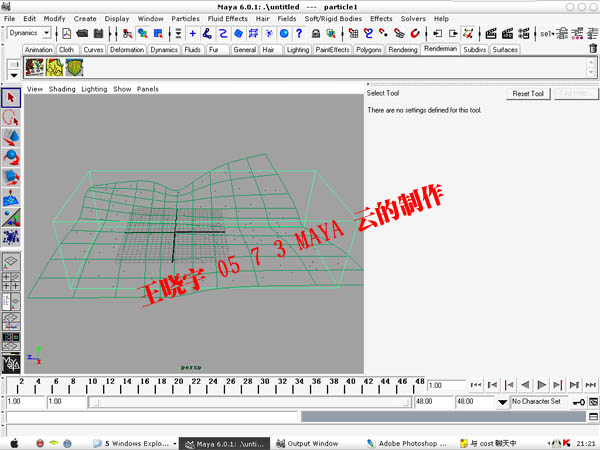Select the last used particle tool icon
Image resolution: width=600 pixels, height=450 pixels.
click(x=11, y=237)
